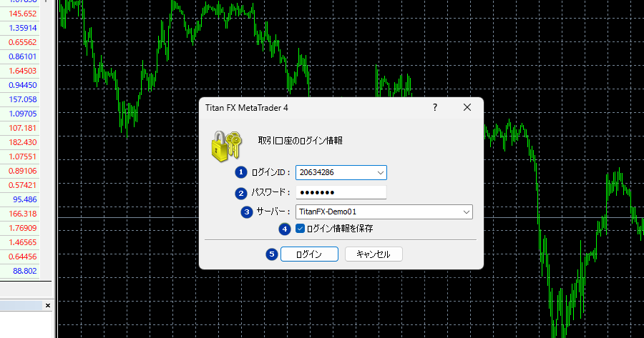Select the 0.94450 price row
The height and width of the screenshot is (338, 644).
pyautogui.click(x=20, y=85)
